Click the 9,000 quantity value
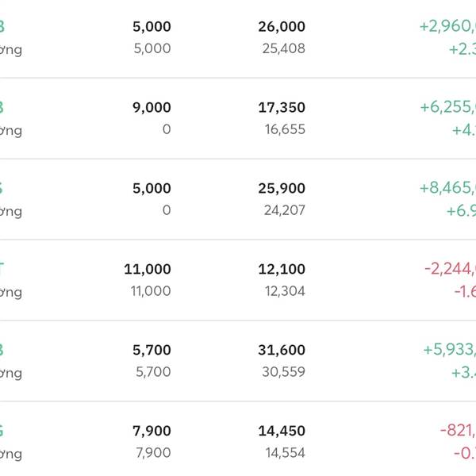Viewport: 476px width, 476px height. coord(152,108)
